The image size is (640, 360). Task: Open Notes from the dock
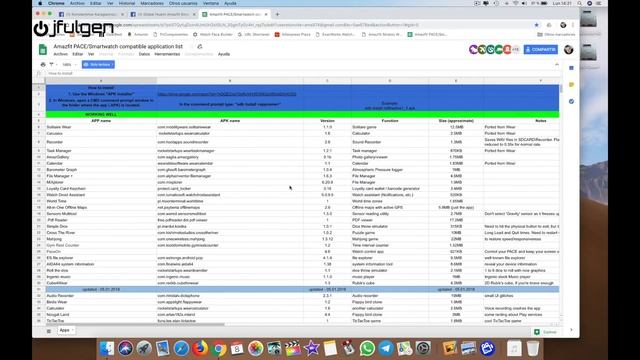pos(330,348)
